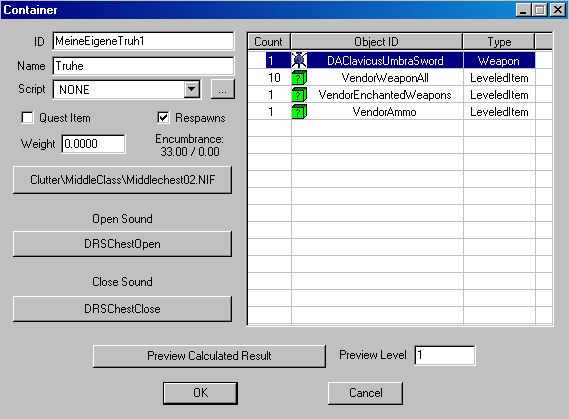Click Preview Calculated Result button
569x419 pixels.
pos(209,356)
